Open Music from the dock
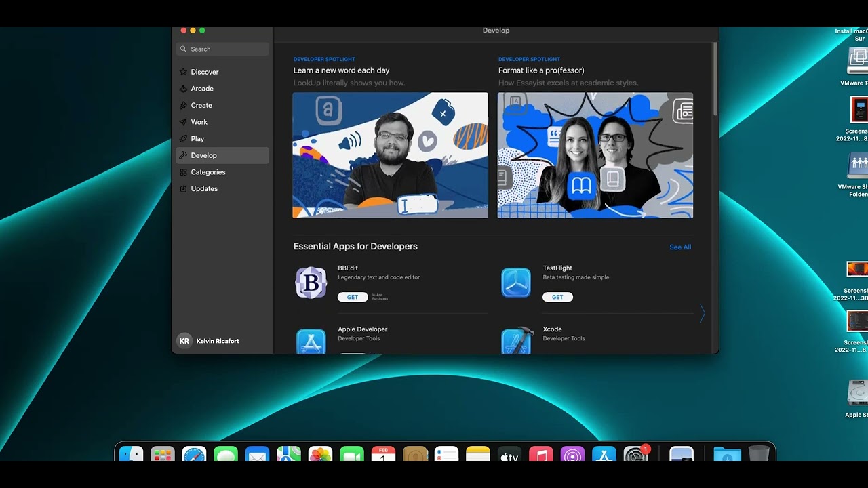868x488 pixels. [541, 454]
